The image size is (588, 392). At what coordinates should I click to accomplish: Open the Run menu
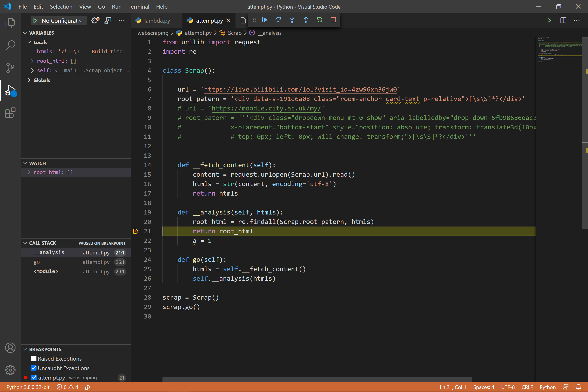(116, 7)
